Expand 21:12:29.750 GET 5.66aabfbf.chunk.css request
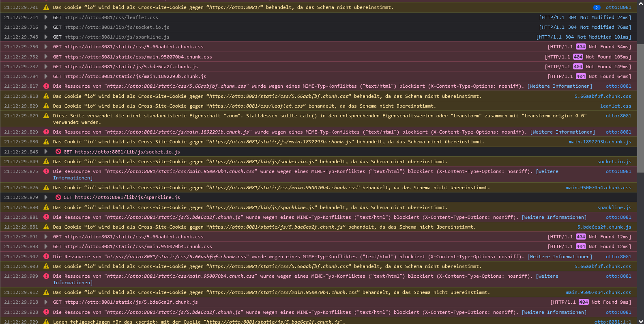 coord(46,47)
